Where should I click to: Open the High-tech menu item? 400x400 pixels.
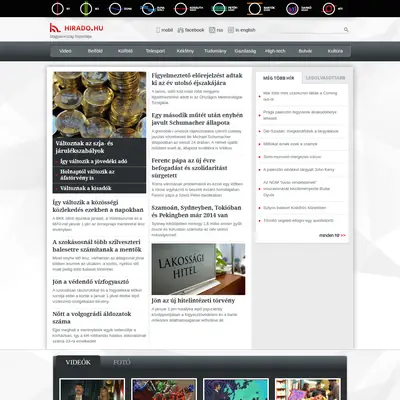pyautogui.click(x=275, y=51)
